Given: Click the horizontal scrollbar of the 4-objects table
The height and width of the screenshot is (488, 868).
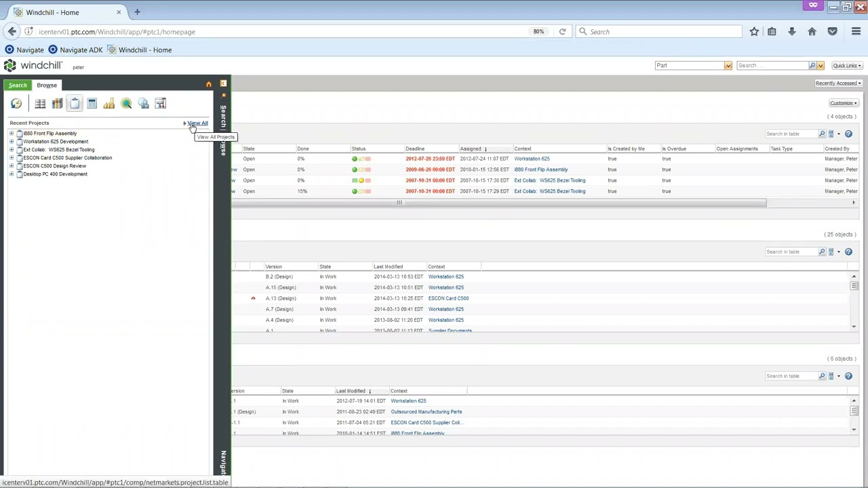Looking at the screenshot, I should pos(499,203).
